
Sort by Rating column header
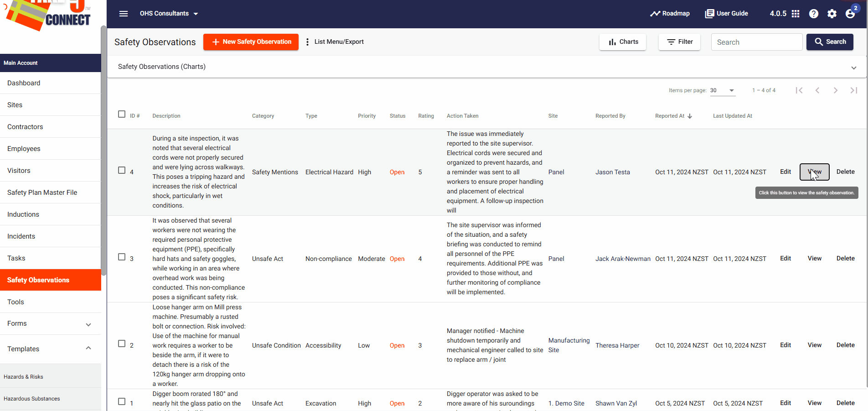[x=426, y=116]
